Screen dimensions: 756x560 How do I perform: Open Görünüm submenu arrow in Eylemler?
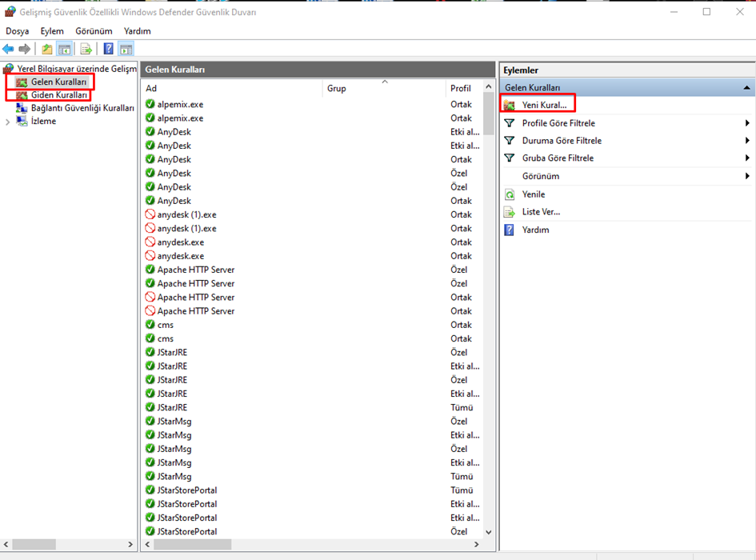(x=747, y=176)
